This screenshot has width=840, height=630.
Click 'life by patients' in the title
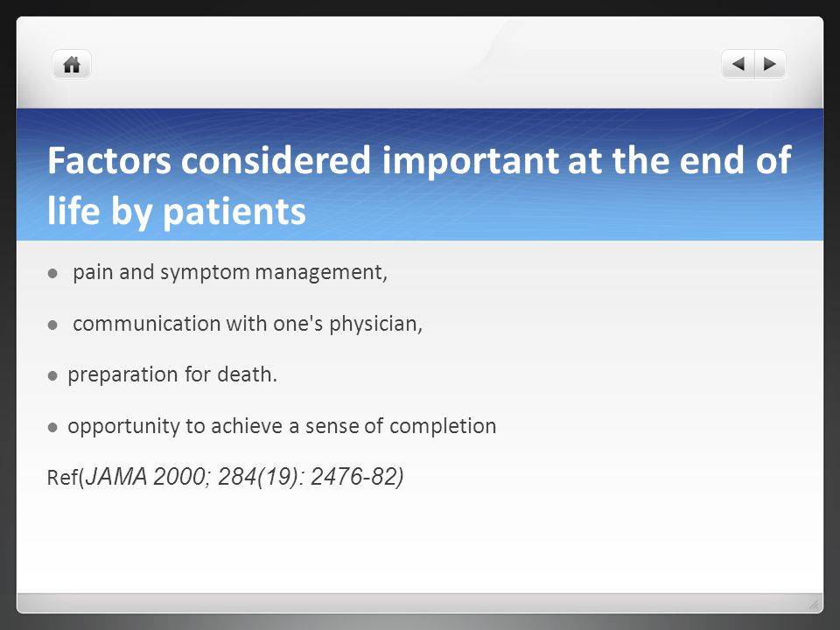[177, 211]
